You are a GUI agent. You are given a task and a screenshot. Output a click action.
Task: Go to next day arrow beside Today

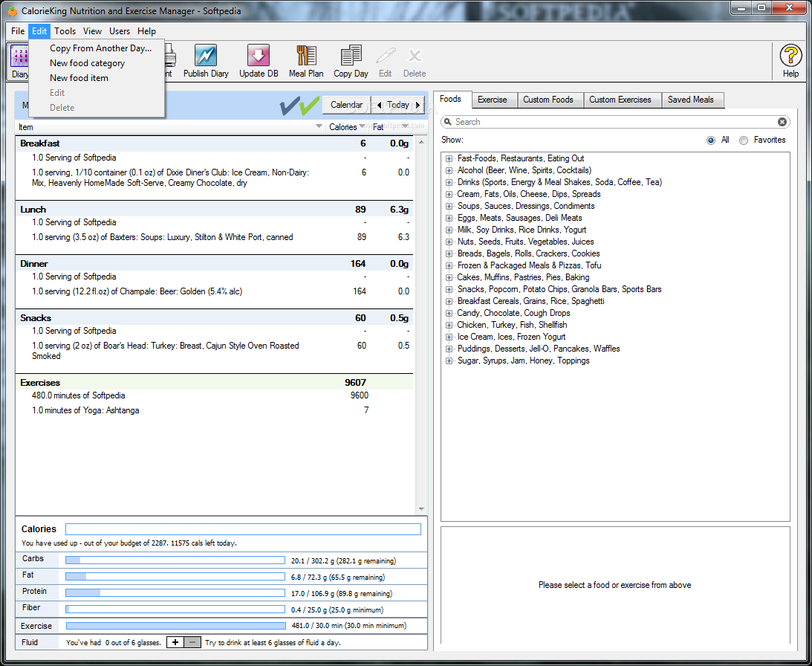point(418,106)
